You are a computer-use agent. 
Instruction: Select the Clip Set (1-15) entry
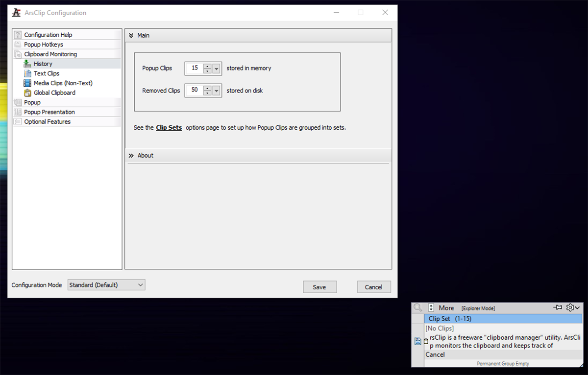(x=503, y=319)
